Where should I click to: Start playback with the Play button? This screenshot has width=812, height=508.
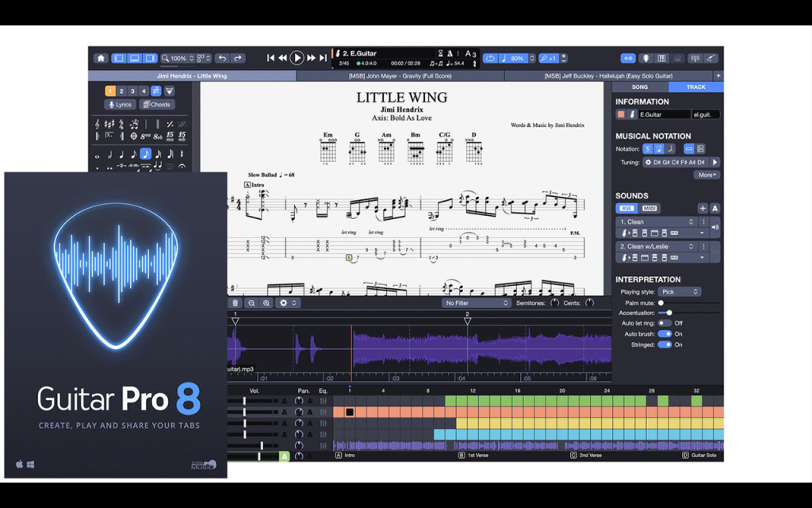[297, 57]
